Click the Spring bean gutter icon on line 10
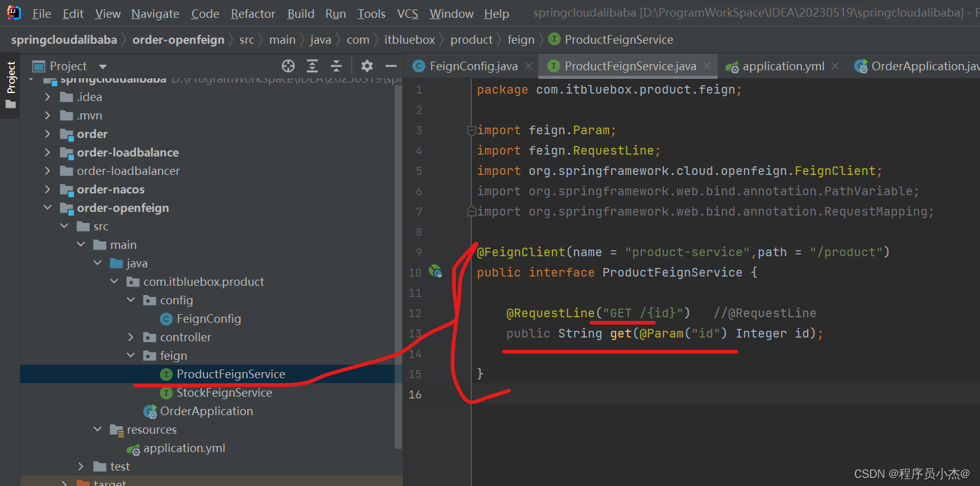 435,271
